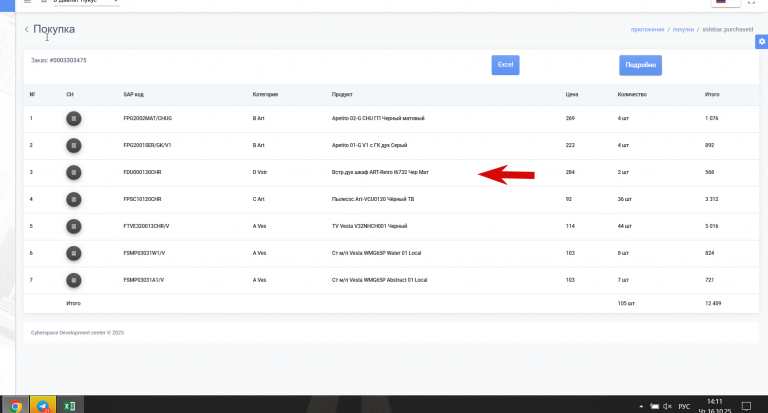
Task: Click the СН icon for FDU000130CHR
Action: click(73, 172)
